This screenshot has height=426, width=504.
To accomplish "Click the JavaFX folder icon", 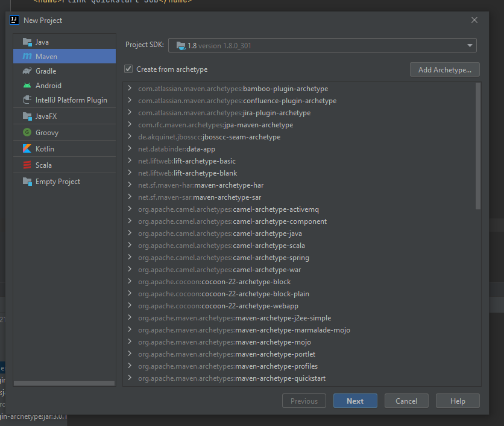I will (27, 116).
